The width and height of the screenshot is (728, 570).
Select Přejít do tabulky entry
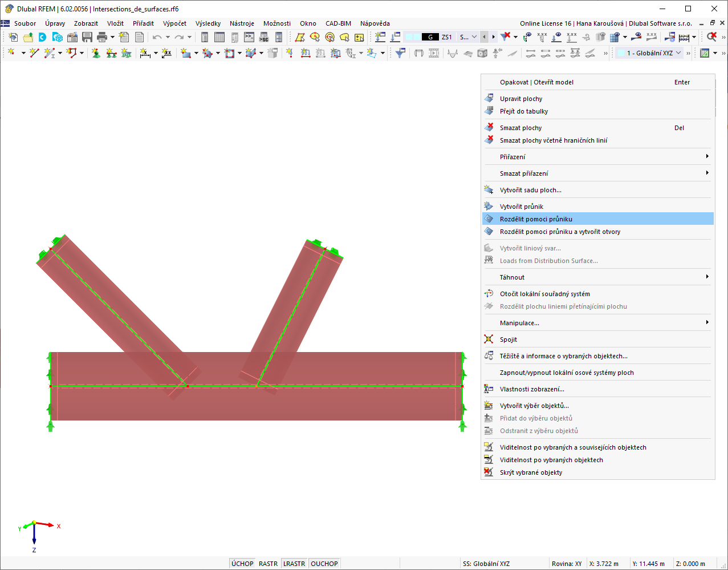(x=598, y=111)
